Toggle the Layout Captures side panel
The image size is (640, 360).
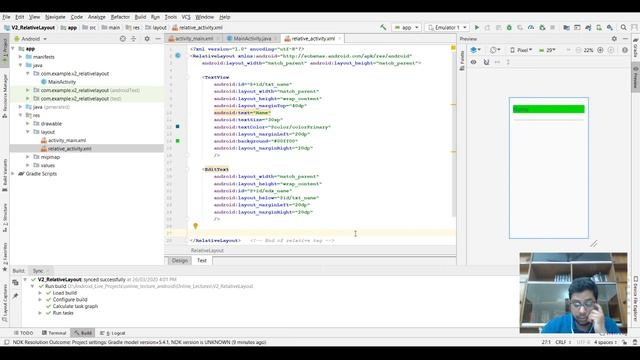click(4, 304)
